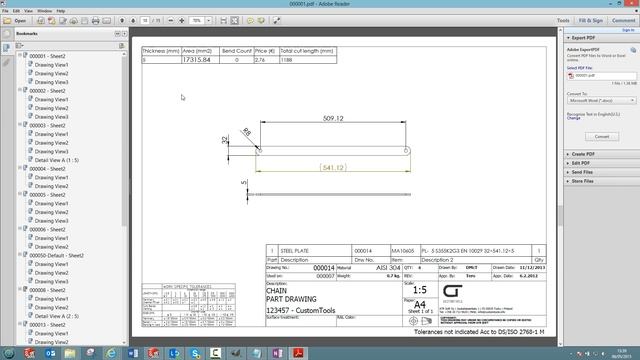
Task: Click the fit full page icon
Action: 235,20
